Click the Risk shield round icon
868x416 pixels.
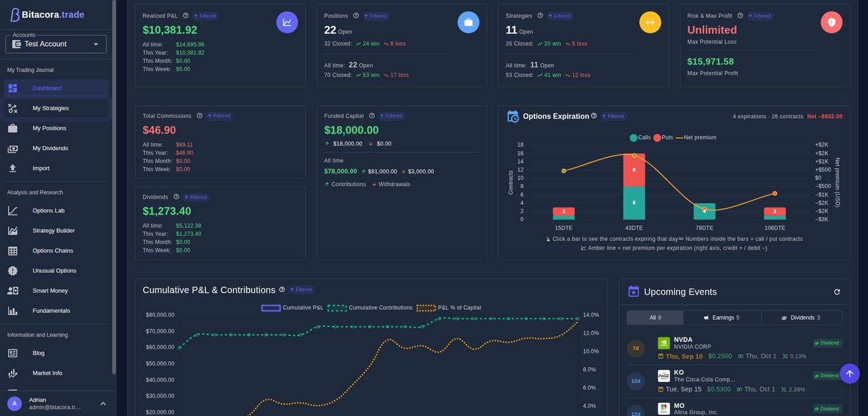click(x=831, y=22)
